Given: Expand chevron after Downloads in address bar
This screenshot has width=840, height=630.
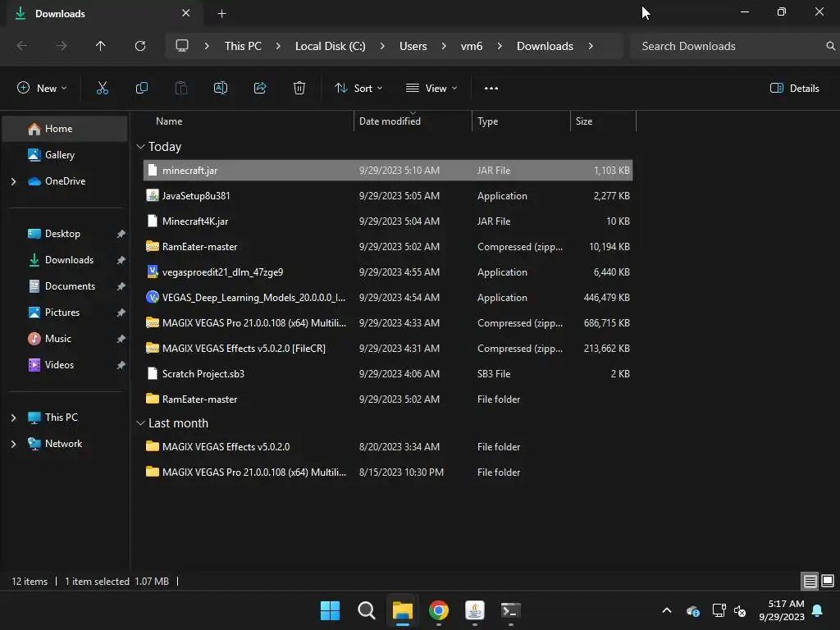Looking at the screenshot, I should coord(591,46).
